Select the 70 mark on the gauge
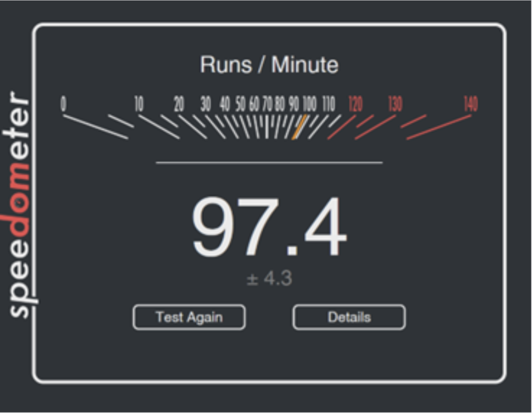Image resolution: width=532 pixels, height=413 pixels. click(267, 104)
